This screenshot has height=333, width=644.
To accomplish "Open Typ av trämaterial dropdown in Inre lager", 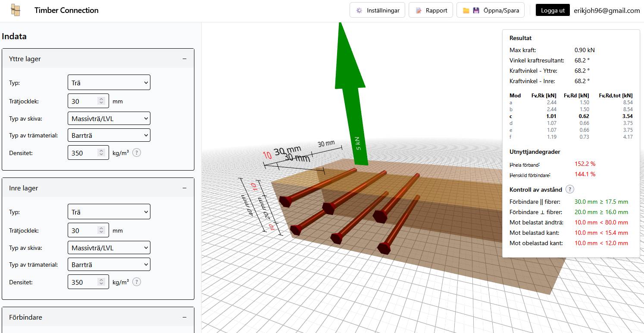I will pyautogui.click(x=109, y=265).
